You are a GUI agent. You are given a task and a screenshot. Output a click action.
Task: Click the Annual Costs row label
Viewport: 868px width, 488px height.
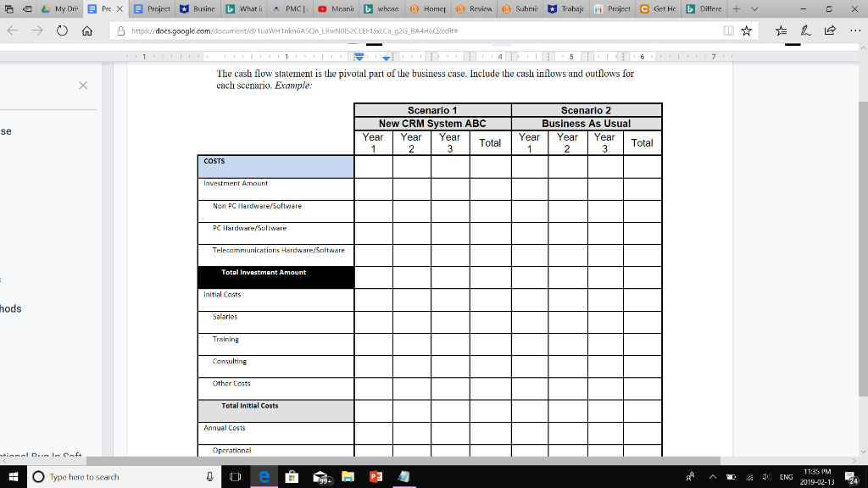224,428
